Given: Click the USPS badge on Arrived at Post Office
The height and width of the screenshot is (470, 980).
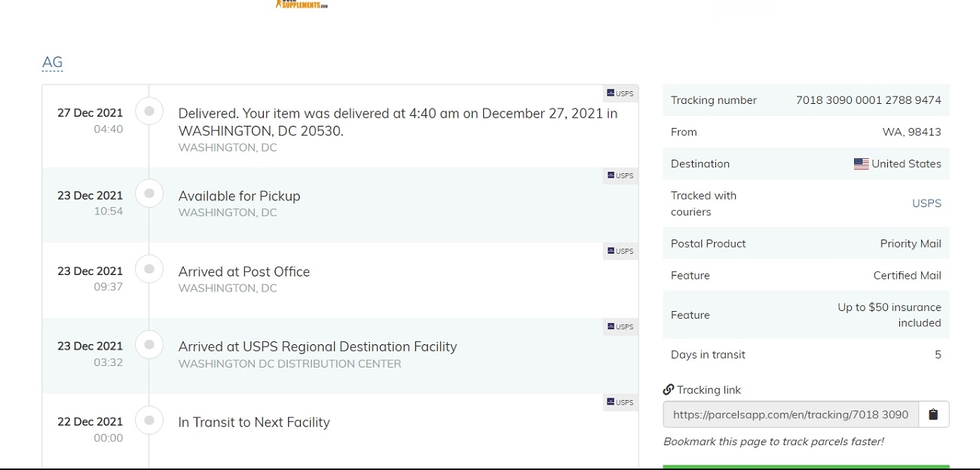Looking at the screenshot, I should click(620, 251).
